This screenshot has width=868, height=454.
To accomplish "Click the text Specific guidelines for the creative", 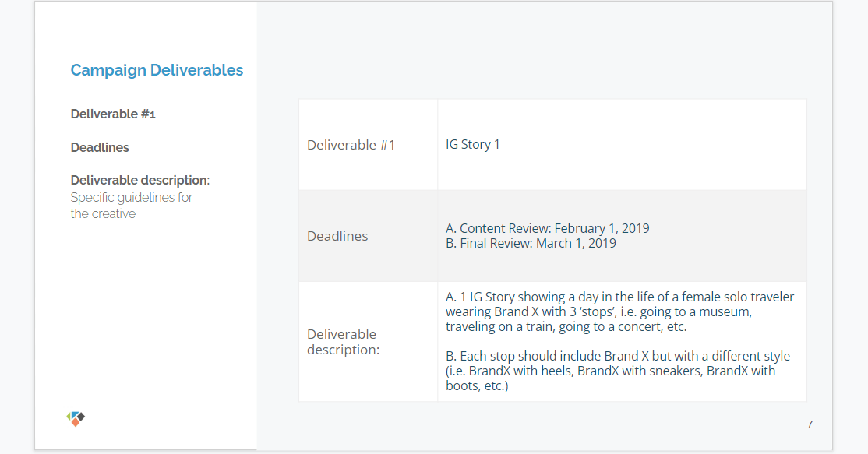I will tap(131, 206).
